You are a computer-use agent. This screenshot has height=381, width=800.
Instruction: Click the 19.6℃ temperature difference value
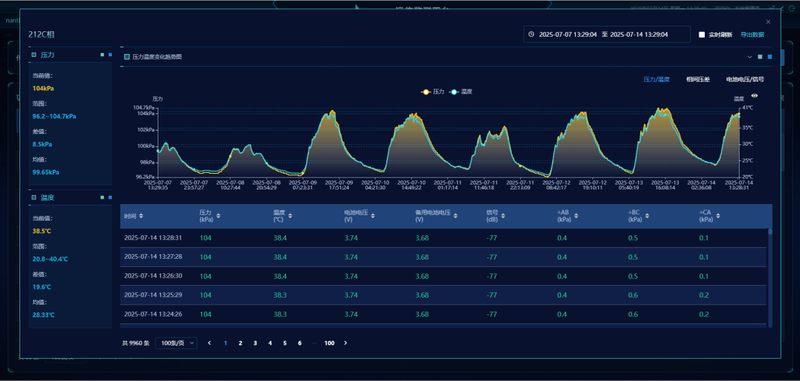click(x=42, y=287)
